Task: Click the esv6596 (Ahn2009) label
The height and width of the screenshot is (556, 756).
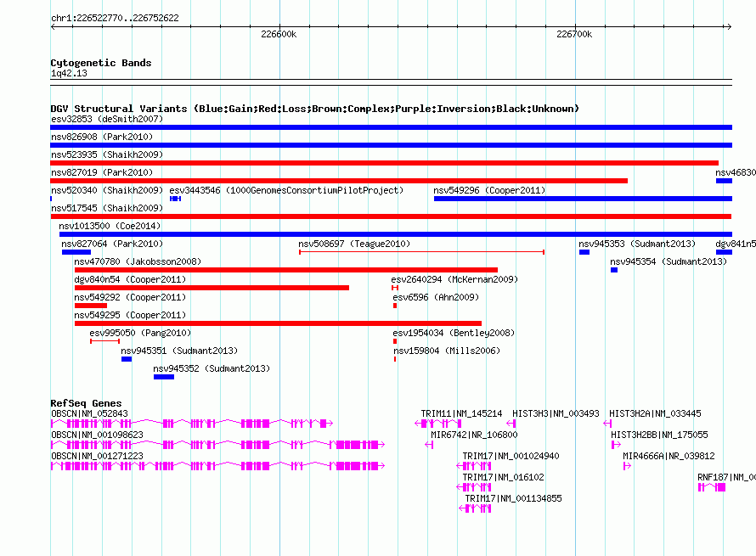Action: 436,297
